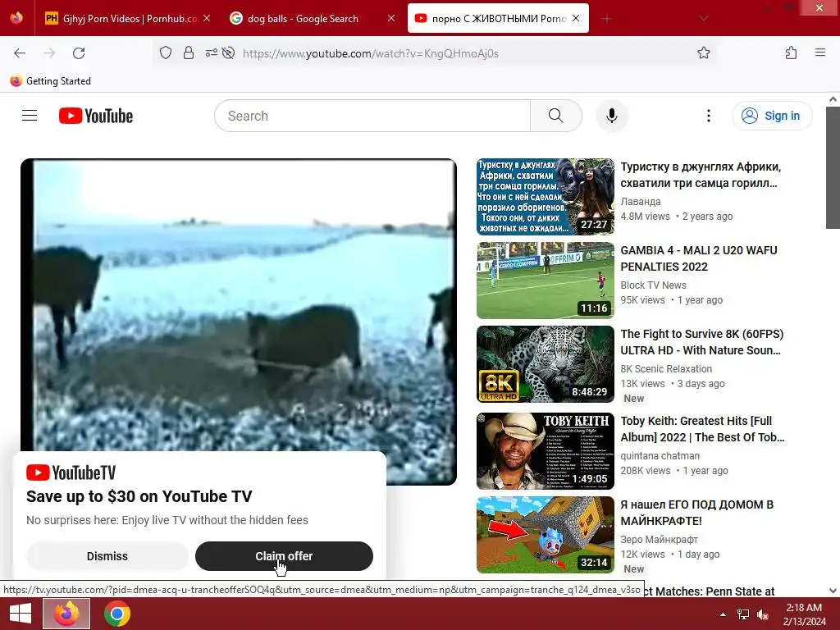Image resolution: width=840 pixels, height=630 pixels.
Task: Open channel Block TV News
Action: 653,285
